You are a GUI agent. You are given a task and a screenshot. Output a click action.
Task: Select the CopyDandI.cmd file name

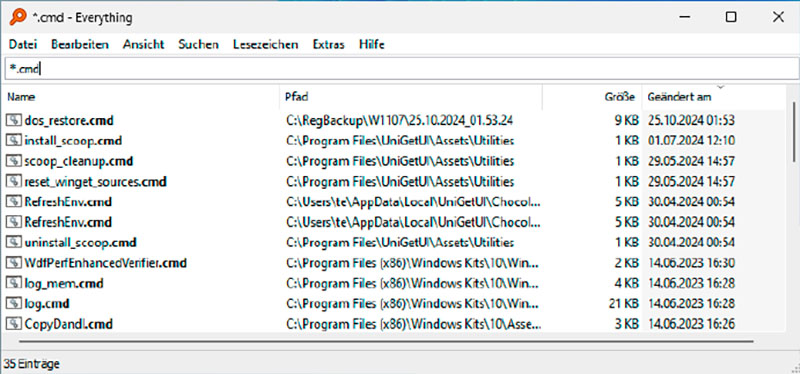coord(68,324)
